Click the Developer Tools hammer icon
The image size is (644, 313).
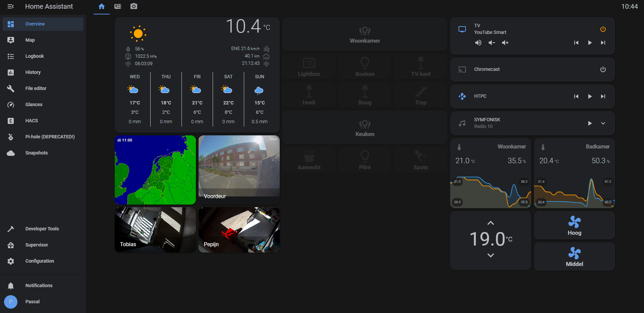tap(11, 229)
